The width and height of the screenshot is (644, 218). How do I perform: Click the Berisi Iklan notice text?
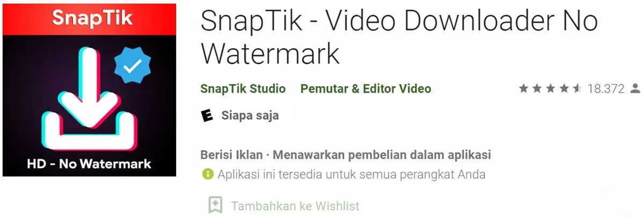(232, 155)
